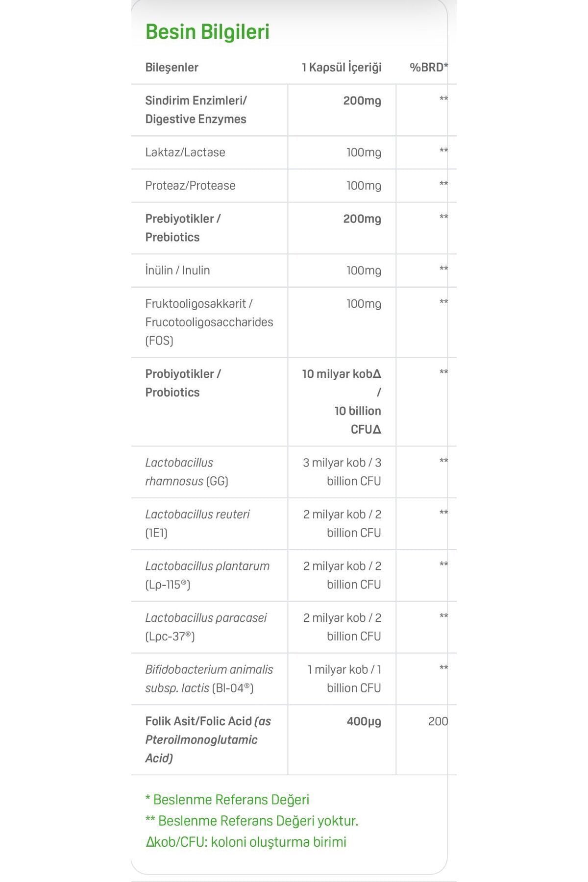Click the Lactobacillus rhamnosus (GG) row

point(294,472)
